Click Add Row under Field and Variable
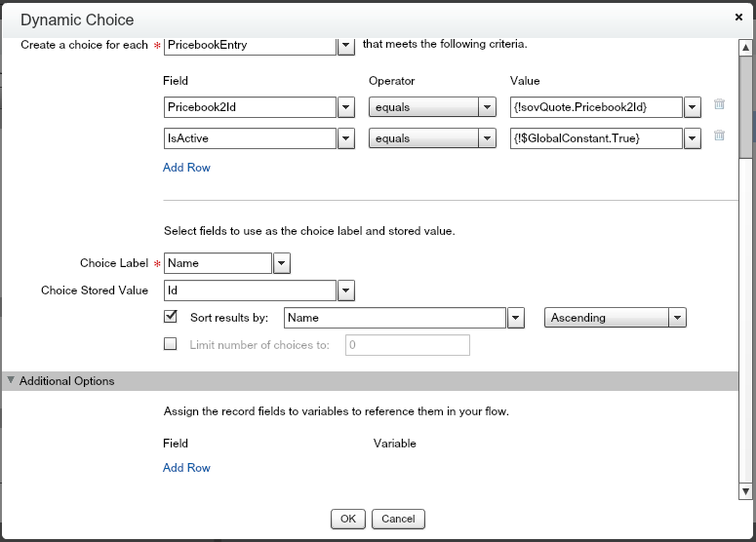Screen dimensions: 756x542 pyautogui.click(x=186, y=468)
